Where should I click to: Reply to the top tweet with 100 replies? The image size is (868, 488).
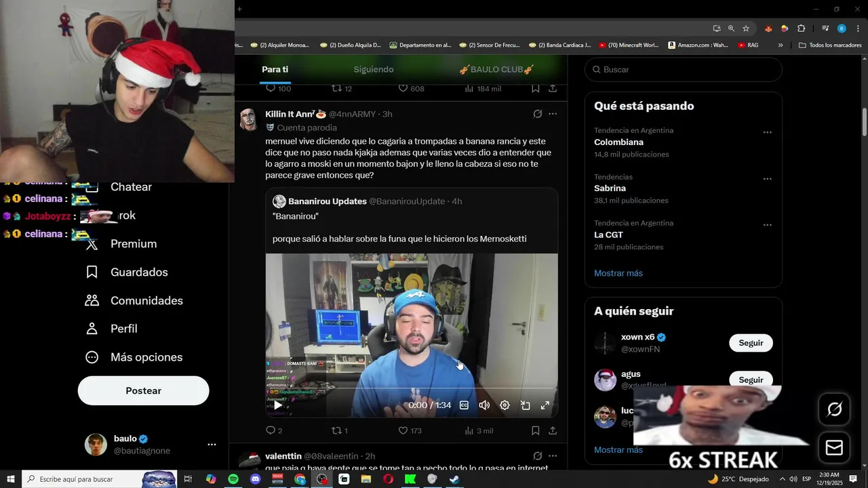click(271, 89)
